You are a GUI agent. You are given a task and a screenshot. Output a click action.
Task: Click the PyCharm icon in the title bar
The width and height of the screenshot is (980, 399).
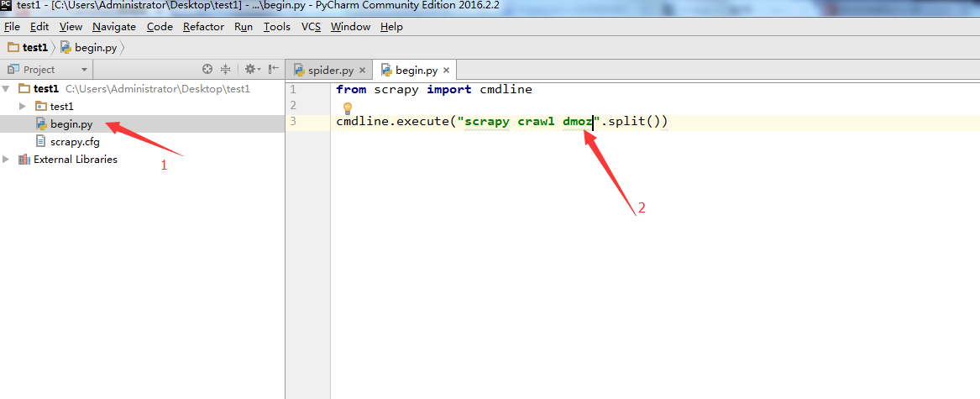coord(6,8)
